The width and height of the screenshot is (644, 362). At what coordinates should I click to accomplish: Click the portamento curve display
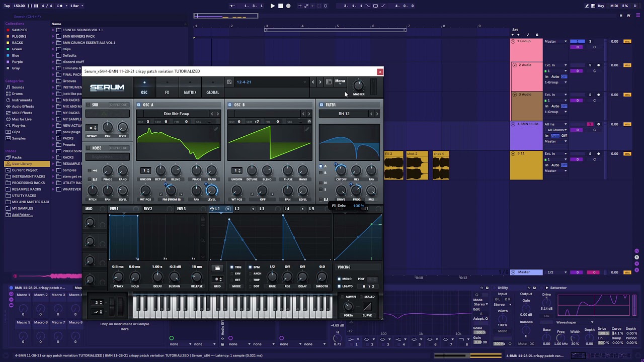pyautogui.click(x=367, y=306)
